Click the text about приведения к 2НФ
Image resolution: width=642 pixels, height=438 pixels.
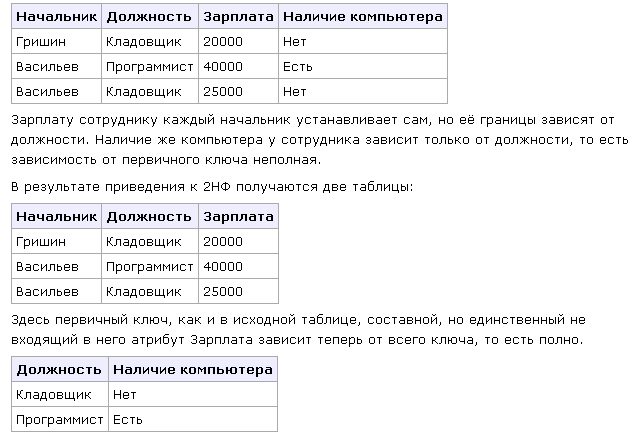(212, 187)
